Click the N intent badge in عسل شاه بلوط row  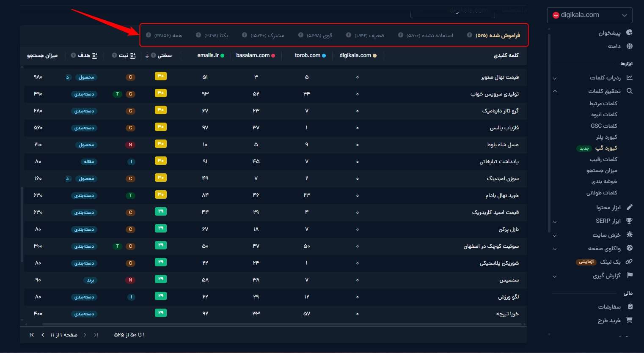click(130, 145)
